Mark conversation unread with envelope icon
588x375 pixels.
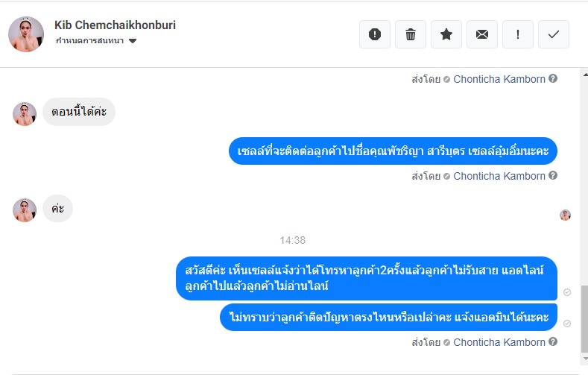coord(482,34)
